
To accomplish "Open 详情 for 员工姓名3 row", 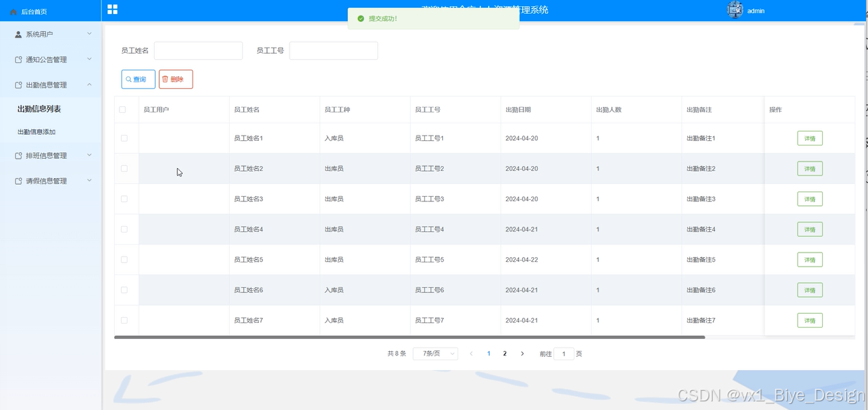I will [x=810, y=199].
